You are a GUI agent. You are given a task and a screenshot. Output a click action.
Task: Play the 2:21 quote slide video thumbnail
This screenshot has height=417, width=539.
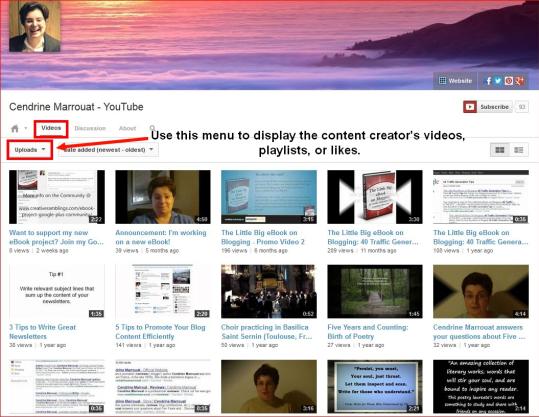pyautogui.click(x=375, y=386)
